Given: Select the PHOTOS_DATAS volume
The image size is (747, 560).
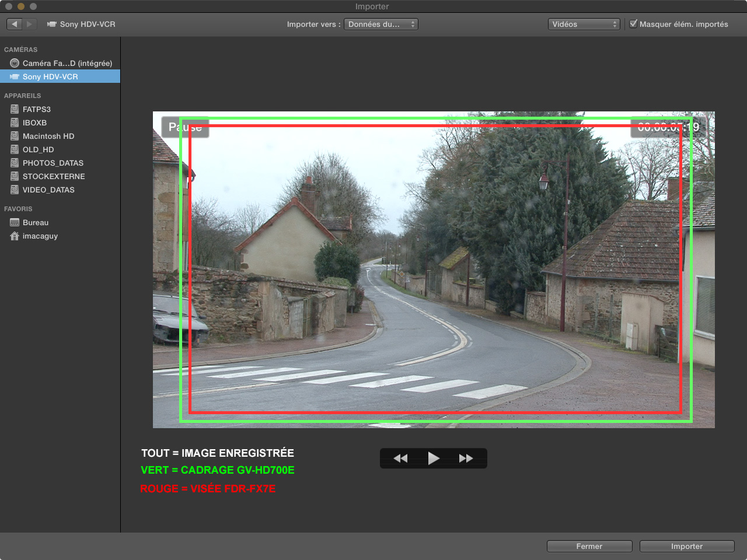Looking at the screenshot, I should click(x=53, y=163).
